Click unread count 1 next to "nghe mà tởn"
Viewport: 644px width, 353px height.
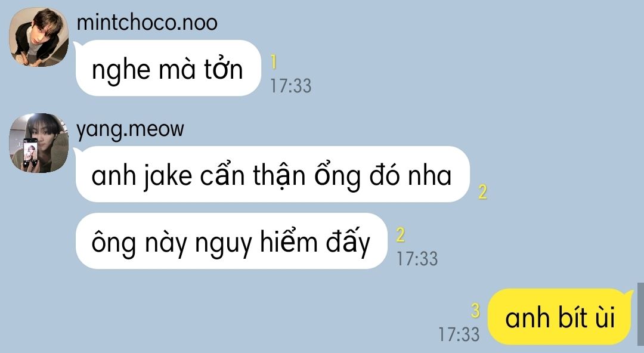274,63
